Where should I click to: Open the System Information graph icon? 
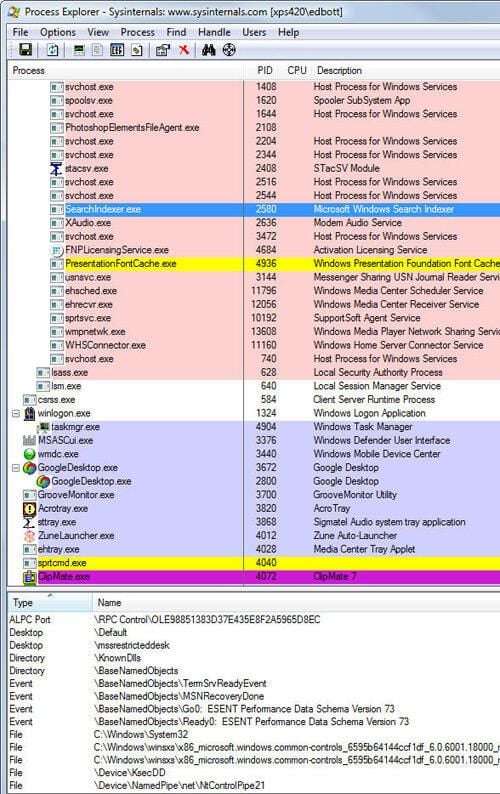point(79,50)
